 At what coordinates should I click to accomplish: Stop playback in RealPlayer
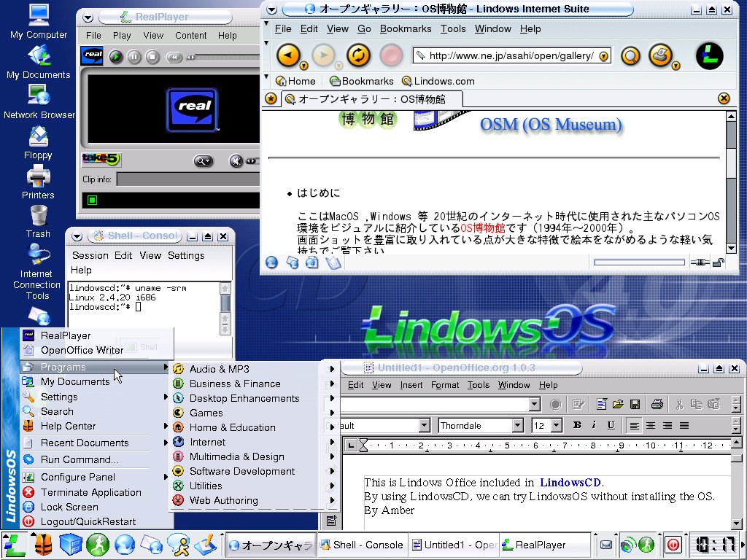152,57
